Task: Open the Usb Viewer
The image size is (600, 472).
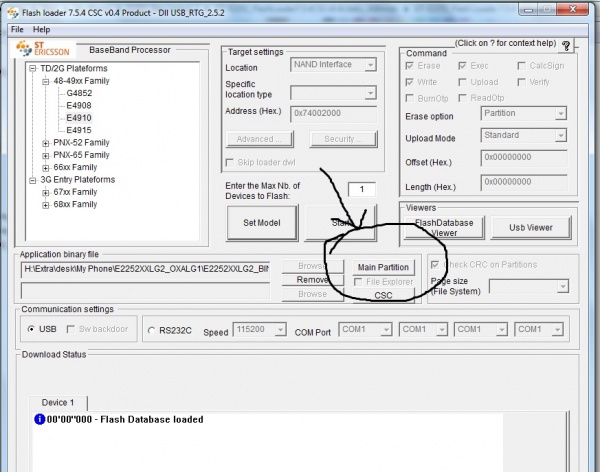Action: [x=531, y=228]
